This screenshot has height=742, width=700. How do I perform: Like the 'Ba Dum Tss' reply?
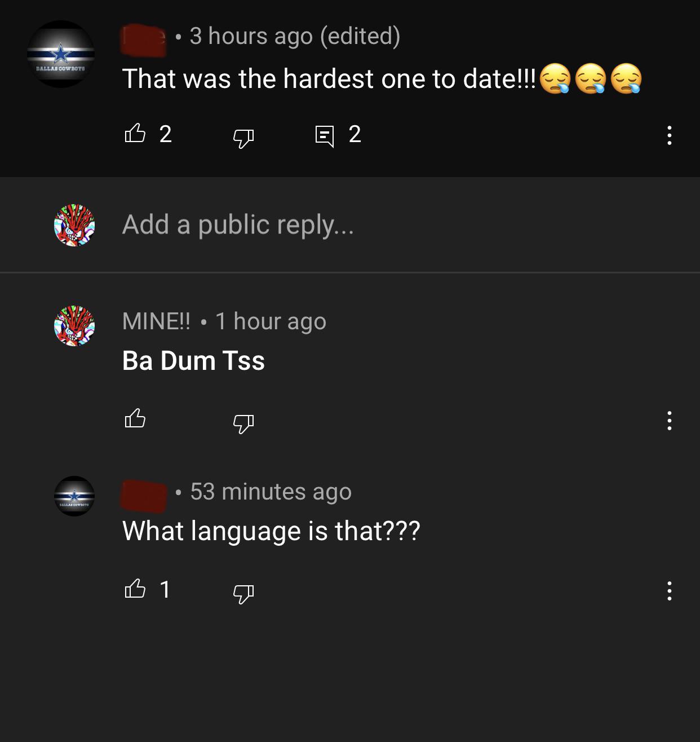(x=135, y=418)
